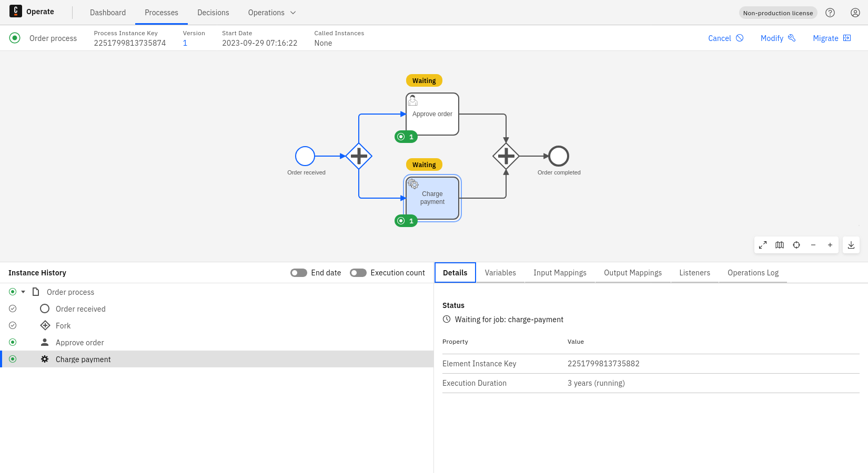Open the help question mark icon
The image size is (868, 473).
pos(830,13)
